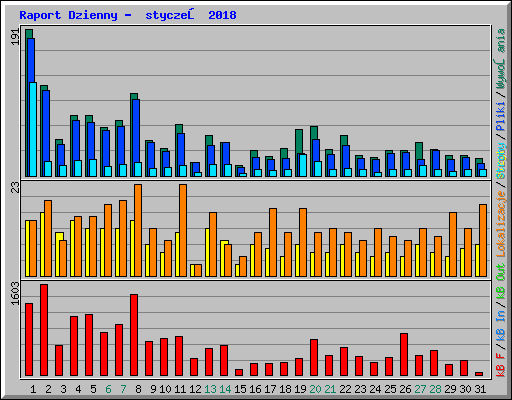The height and width of the screenshot is (400, 512).
Task: Select the yellow bar for day 2
Action: 42,244
